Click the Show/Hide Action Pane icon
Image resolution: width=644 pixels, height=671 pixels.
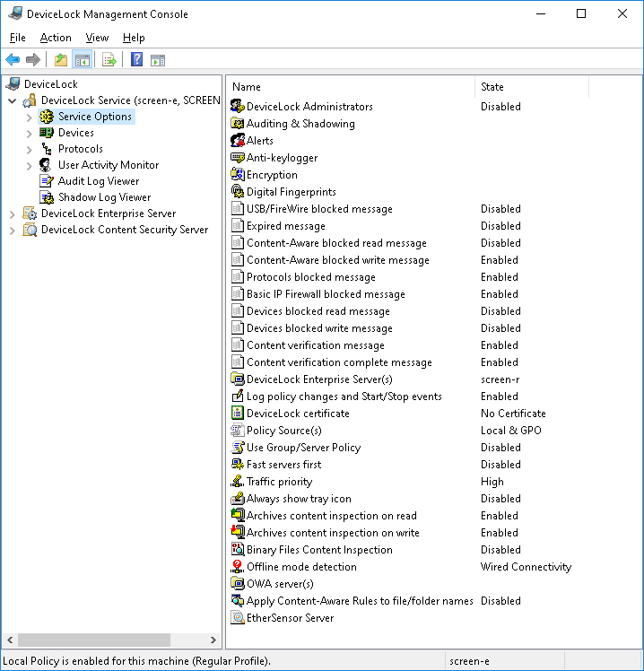158,60
